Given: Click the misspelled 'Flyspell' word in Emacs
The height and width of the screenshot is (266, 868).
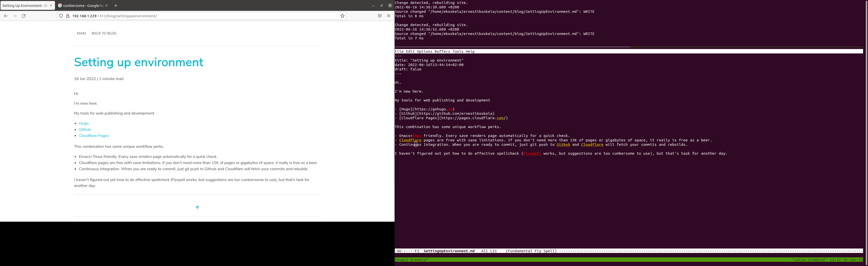Looking at the screenshot, I should tap(532, 153).
